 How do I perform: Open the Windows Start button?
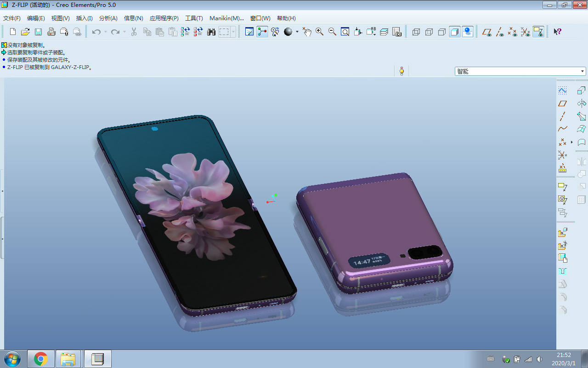point(12,359)
